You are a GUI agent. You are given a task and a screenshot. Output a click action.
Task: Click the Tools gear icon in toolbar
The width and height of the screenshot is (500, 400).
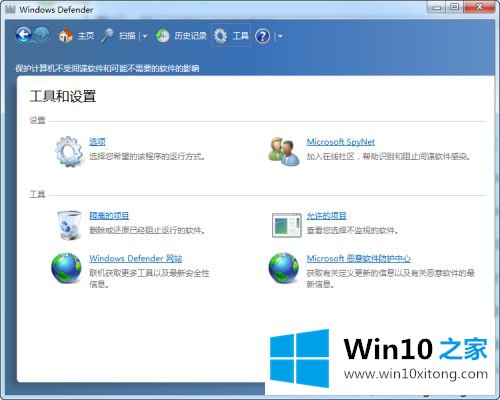click(x=220, y=36)
